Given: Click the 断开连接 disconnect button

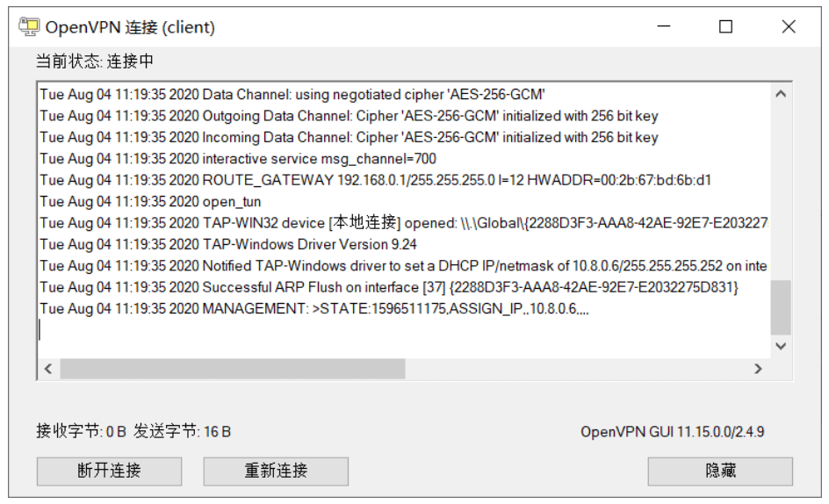Looking at the screenshot, I should [110, 471].
